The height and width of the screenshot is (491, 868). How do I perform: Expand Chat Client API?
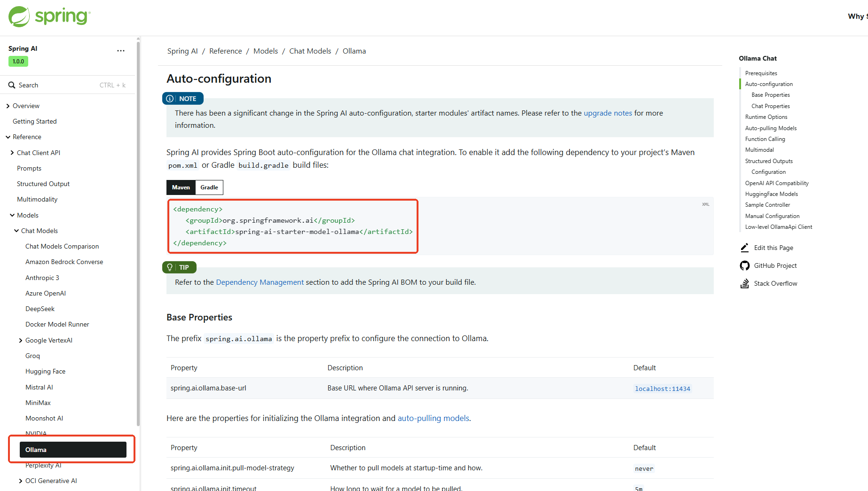pos(12,153)
